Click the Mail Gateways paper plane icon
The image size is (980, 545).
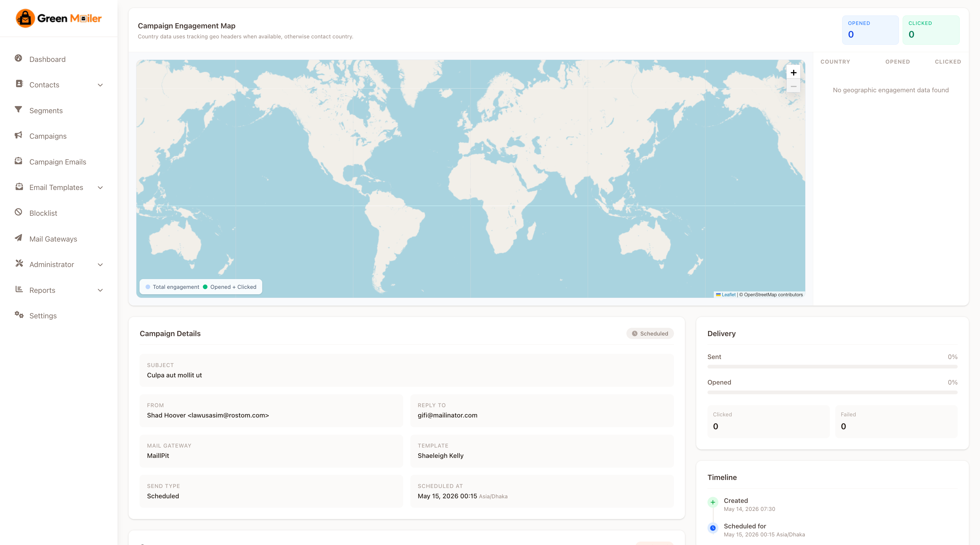18,238
